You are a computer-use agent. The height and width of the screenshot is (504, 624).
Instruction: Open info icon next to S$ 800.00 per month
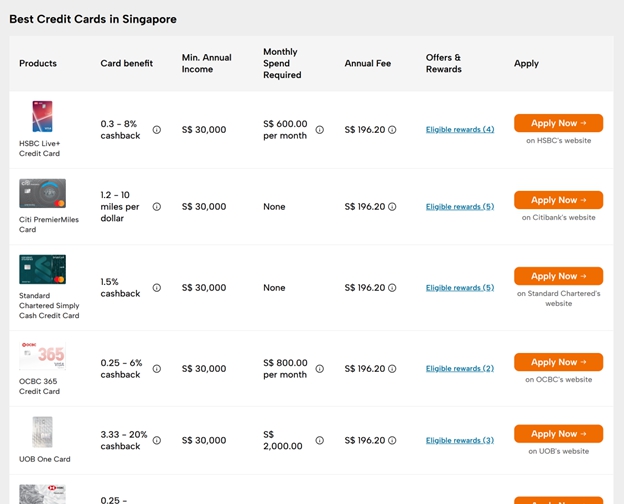tap(320, 369)
